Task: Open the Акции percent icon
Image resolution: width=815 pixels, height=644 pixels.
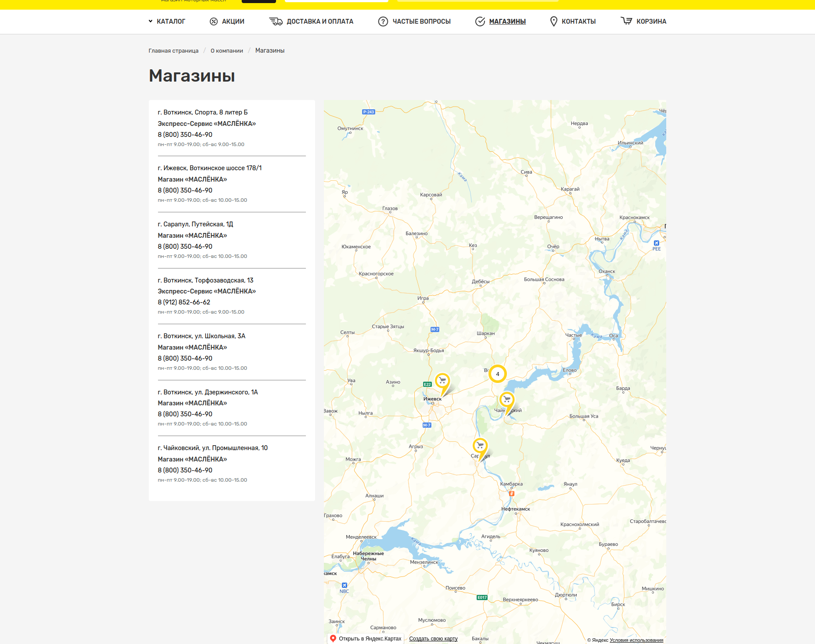Action: tap(214, 21)
